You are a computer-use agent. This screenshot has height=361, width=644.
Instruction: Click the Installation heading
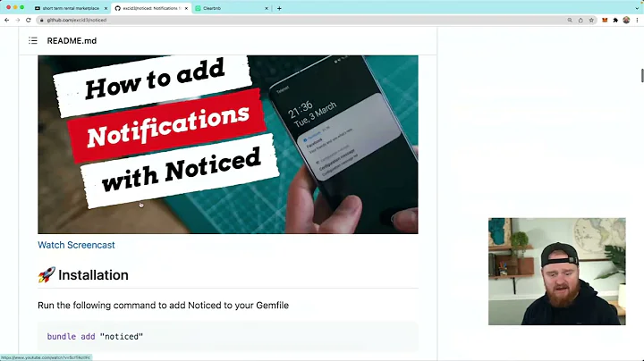[x=93, y=275]
